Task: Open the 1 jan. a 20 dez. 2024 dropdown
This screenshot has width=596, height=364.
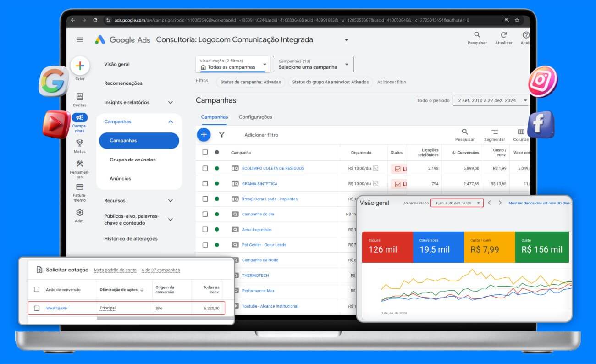Action: pyautogui.click(x=457, y=203)
